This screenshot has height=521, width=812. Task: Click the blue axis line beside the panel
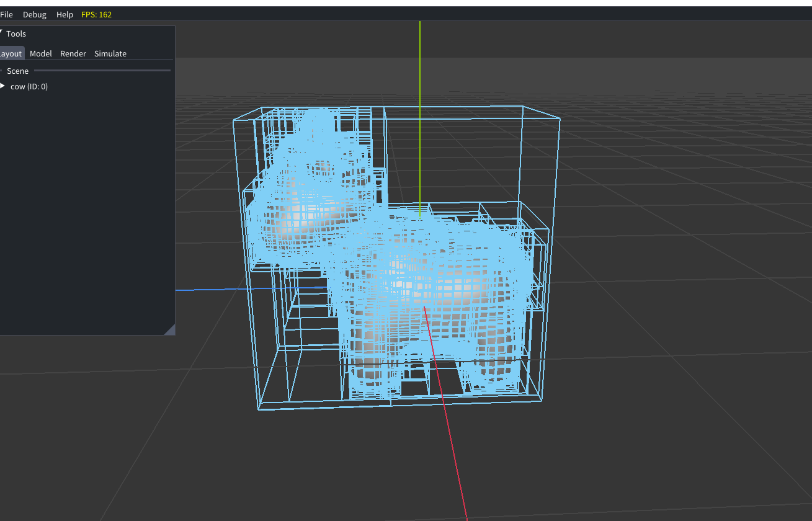coord(205,289)
